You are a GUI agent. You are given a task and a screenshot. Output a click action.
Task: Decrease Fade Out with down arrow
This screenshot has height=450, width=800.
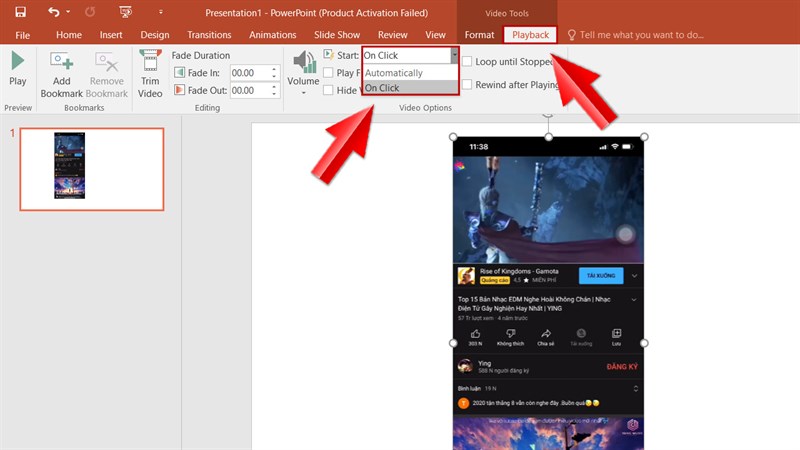tap(274, 94)
